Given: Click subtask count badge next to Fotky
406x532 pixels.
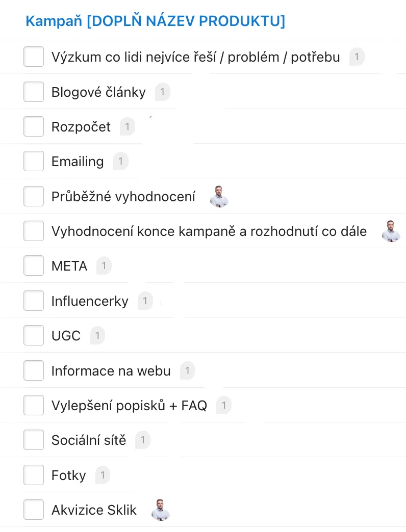Looking at the screenshot, I should [x=103, y=475].
